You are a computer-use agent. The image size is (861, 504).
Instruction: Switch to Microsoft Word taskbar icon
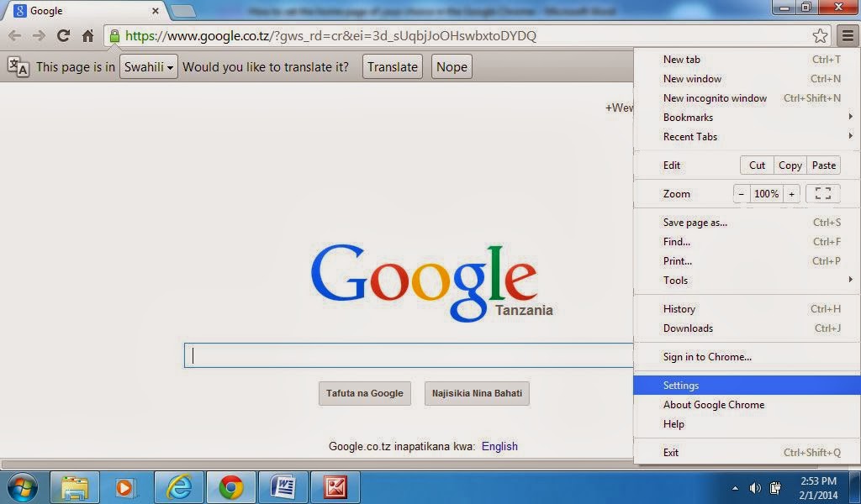point(283,487)
